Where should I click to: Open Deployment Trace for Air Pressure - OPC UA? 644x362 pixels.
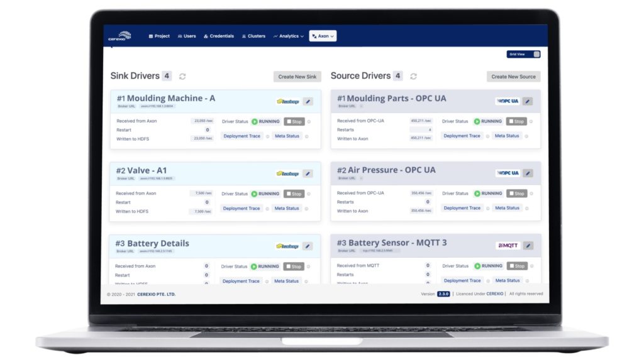[462, 208]
